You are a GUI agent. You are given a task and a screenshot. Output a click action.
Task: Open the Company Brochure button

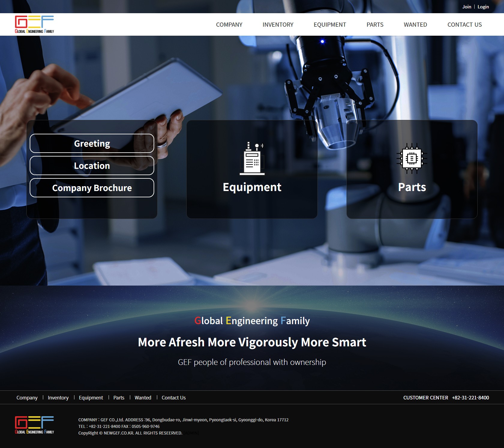pos(92,188)
